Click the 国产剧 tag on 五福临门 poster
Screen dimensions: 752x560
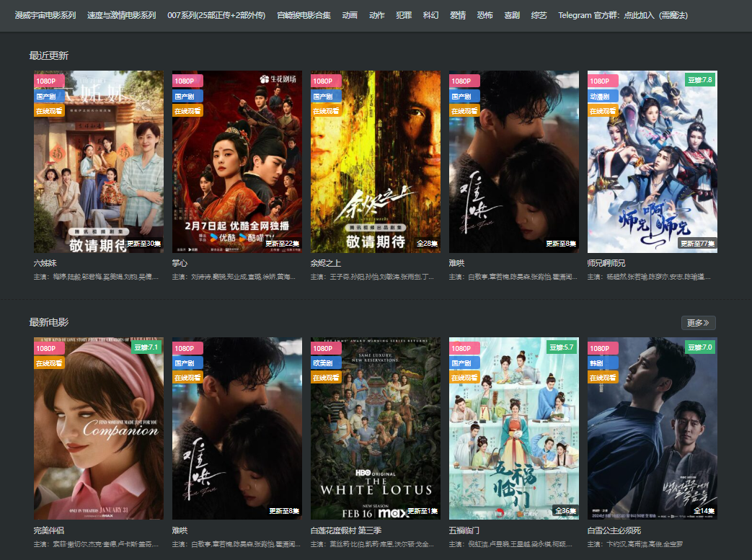464,363
